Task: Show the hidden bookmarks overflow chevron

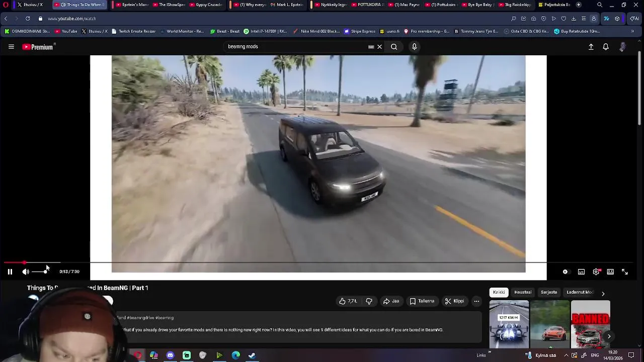Action: point(632,31)
